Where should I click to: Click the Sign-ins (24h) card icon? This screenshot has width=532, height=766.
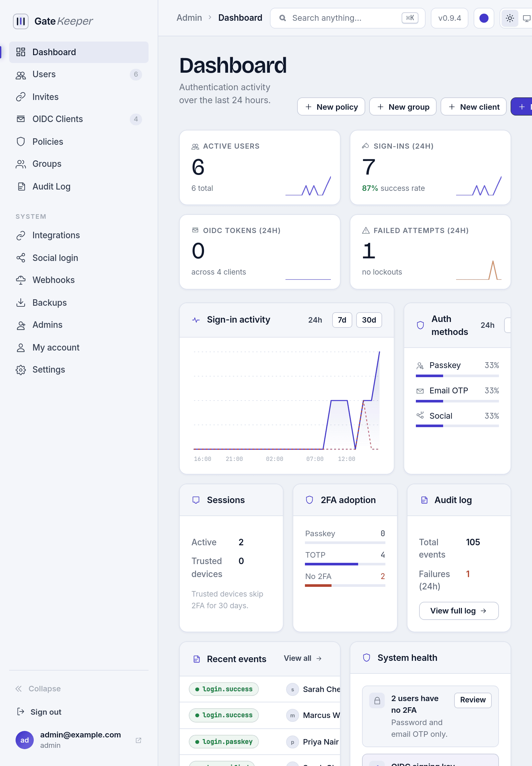click(366, 146)
